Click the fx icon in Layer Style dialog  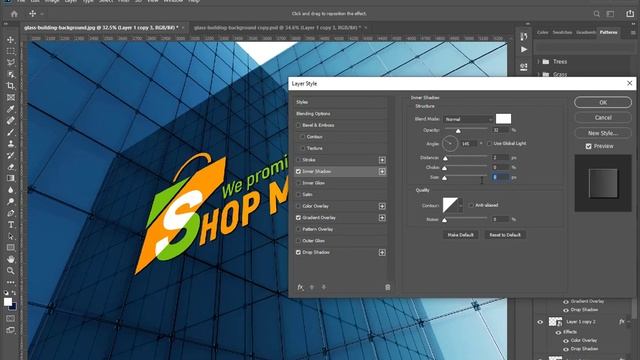[300, 287]
